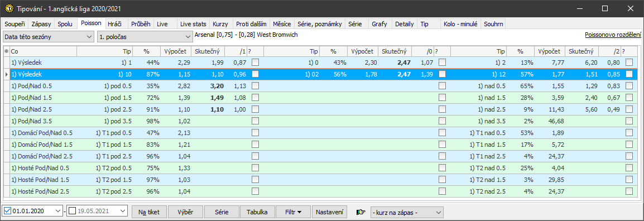Tick first checkbox in Pod/Nad 2.5 row
The width and height of the screenshot is (644, 221).
click(256, 110)
